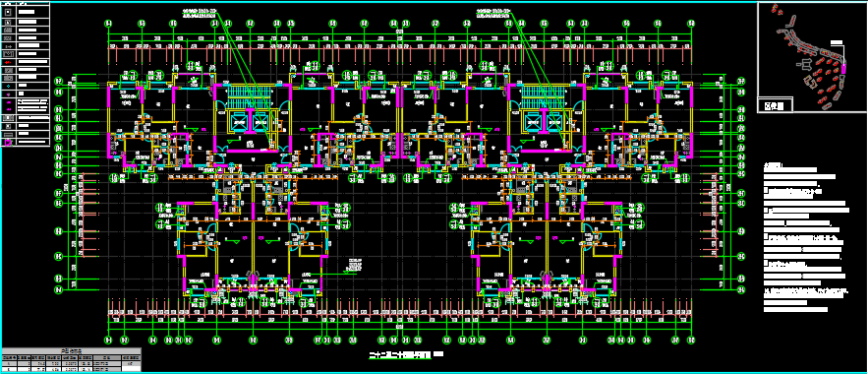
Task: Select the area schedule table header at bottom left
Action: click(x=71, y=351)
